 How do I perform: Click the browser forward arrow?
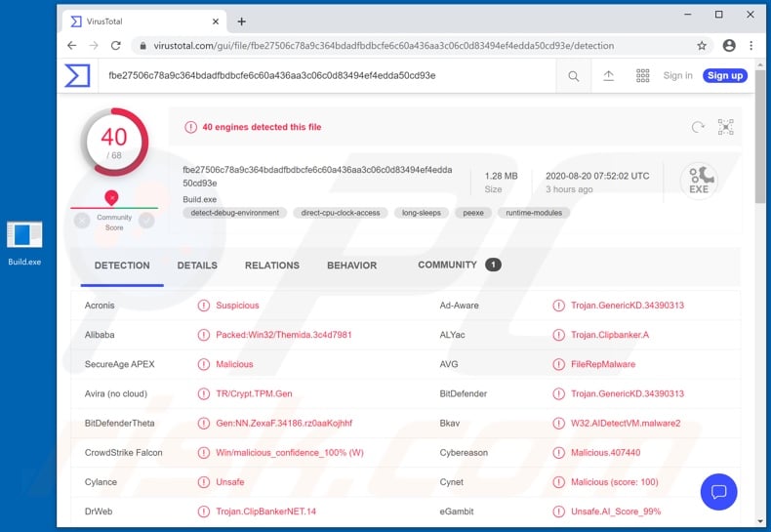point(94,46)
